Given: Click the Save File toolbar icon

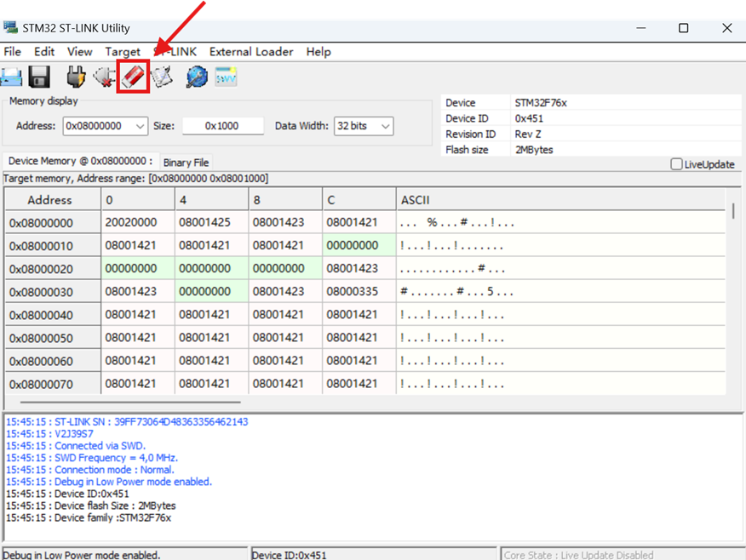Looking at the screenshot, I should pyautogui.click(x=37, y=77).
